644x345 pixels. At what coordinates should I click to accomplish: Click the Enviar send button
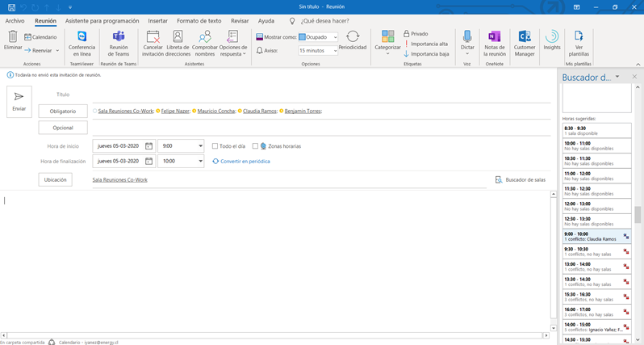[x=19, y=102]
